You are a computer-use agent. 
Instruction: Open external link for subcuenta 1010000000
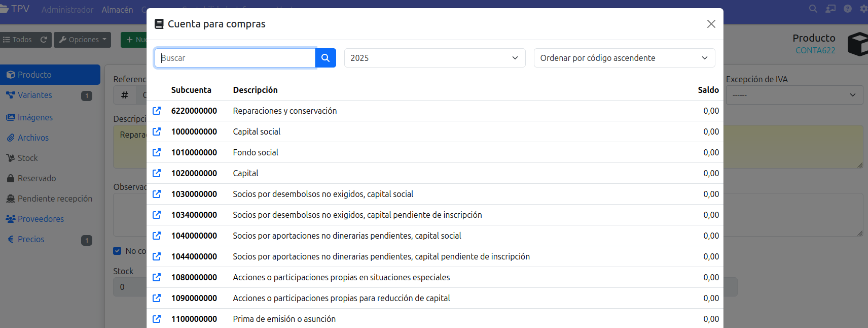point(157,152)
